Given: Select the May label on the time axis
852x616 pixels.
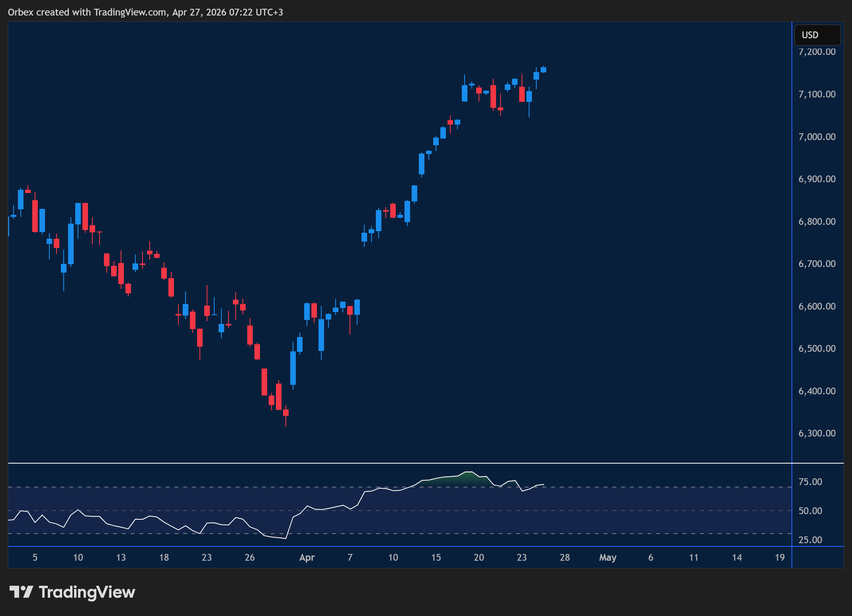Looking at the screenshot, I should (608, 558).
